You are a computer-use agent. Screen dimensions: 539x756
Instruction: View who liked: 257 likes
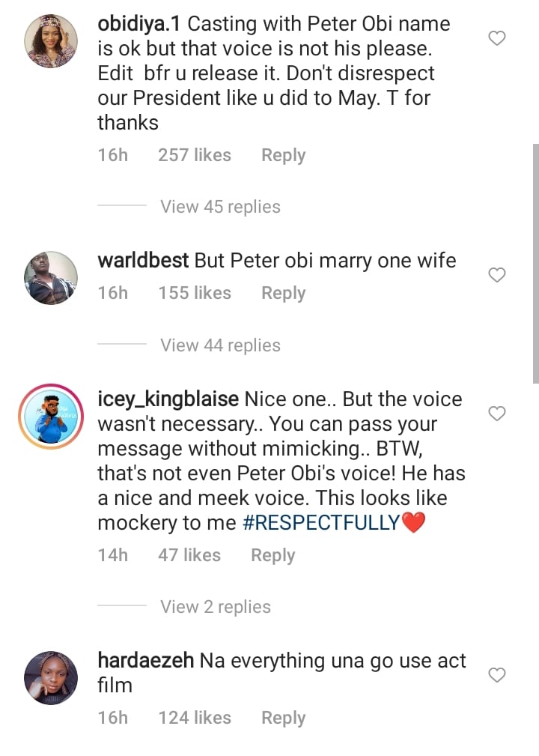tap(195, 155)
